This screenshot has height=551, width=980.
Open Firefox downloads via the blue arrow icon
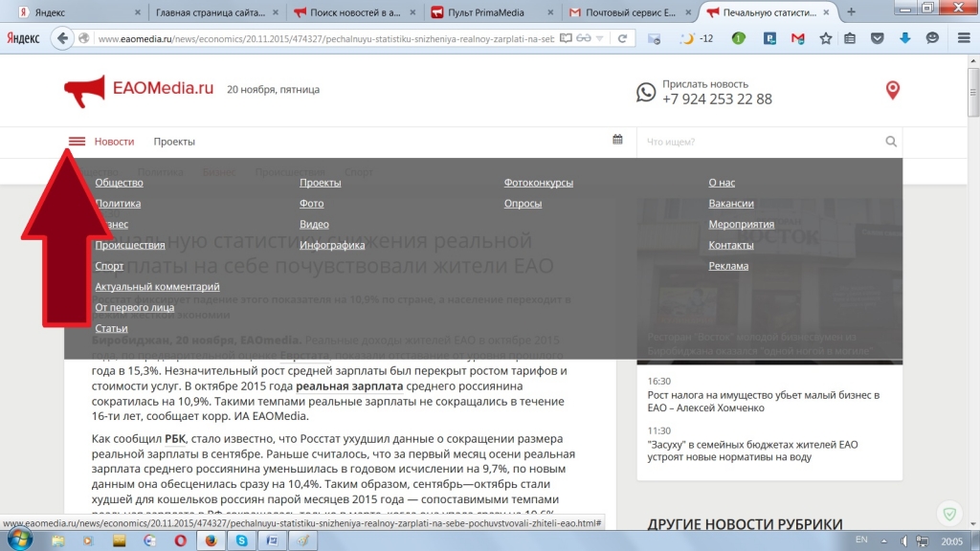905,38
